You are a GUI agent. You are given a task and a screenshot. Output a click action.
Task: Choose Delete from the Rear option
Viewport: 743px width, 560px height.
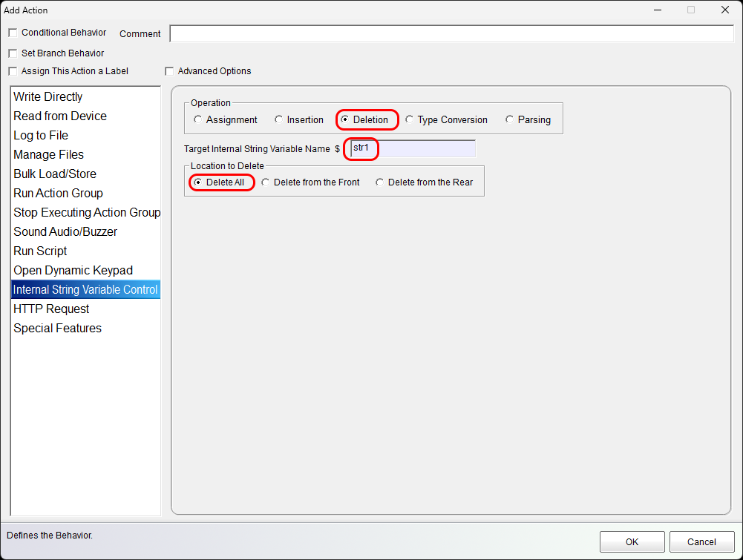(x=380, y=182)
